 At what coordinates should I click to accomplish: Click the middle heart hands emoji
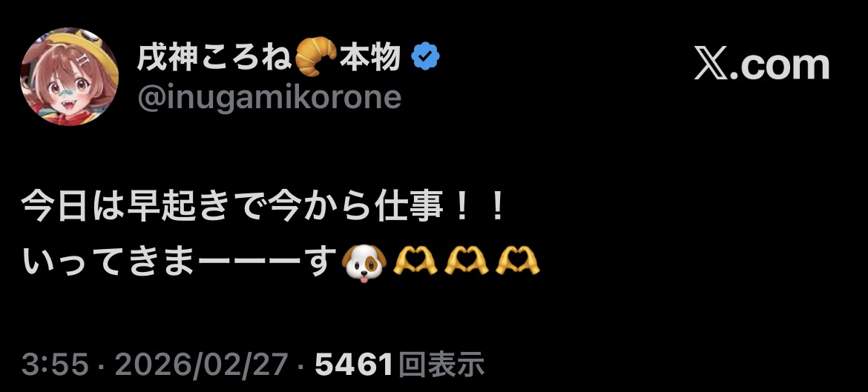coord(466,261)
